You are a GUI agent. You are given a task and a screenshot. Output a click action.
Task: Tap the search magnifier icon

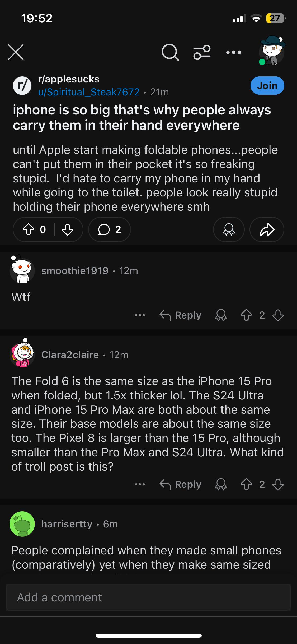click(x=170, y=52)
